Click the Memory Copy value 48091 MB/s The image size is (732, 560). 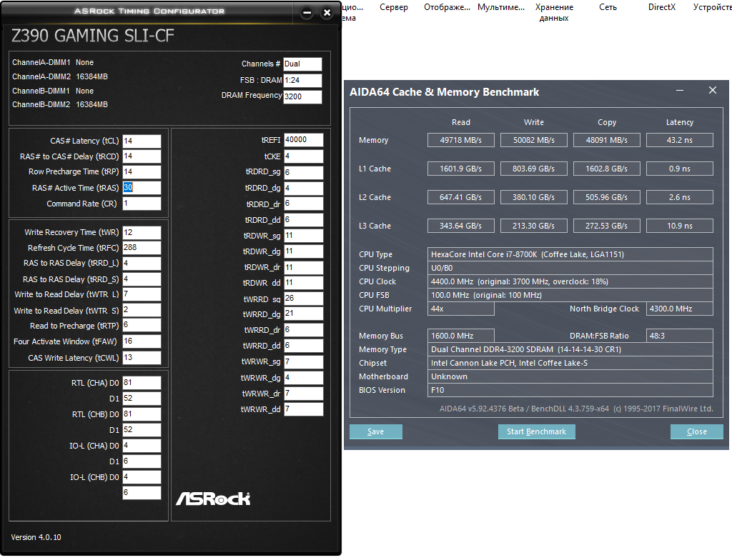pos(607,140)
